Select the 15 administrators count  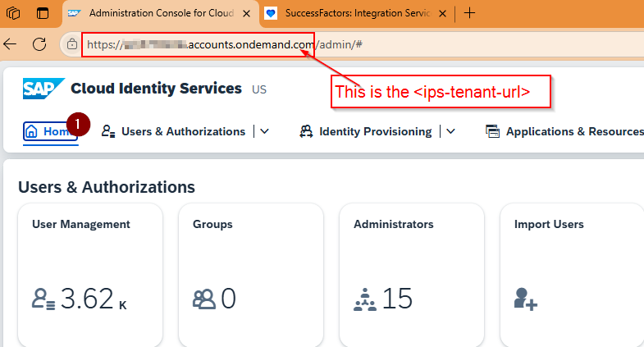[397, 299]
